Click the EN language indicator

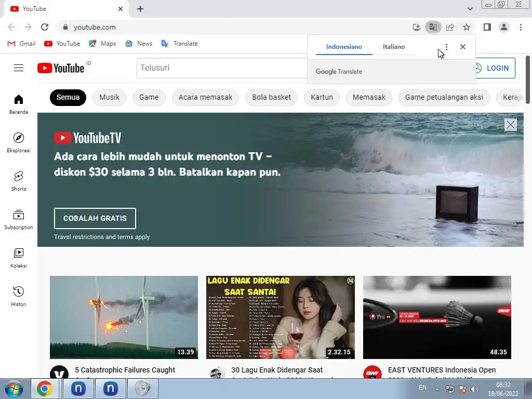point(422,388)
